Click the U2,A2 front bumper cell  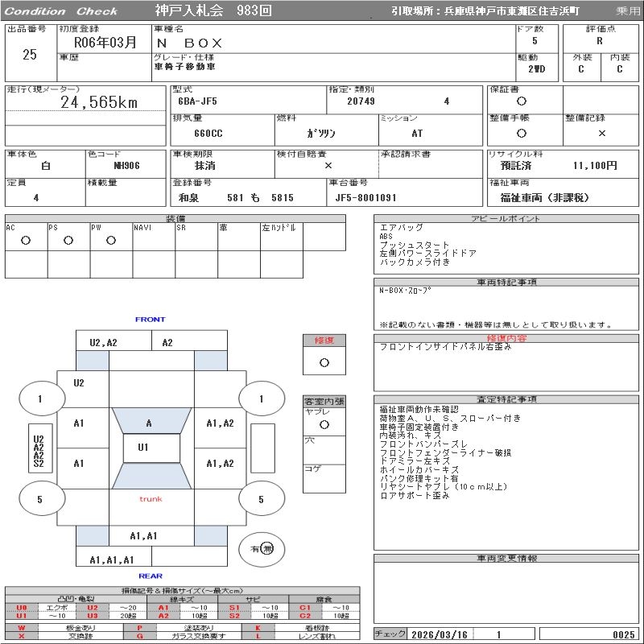click(103, 342)
